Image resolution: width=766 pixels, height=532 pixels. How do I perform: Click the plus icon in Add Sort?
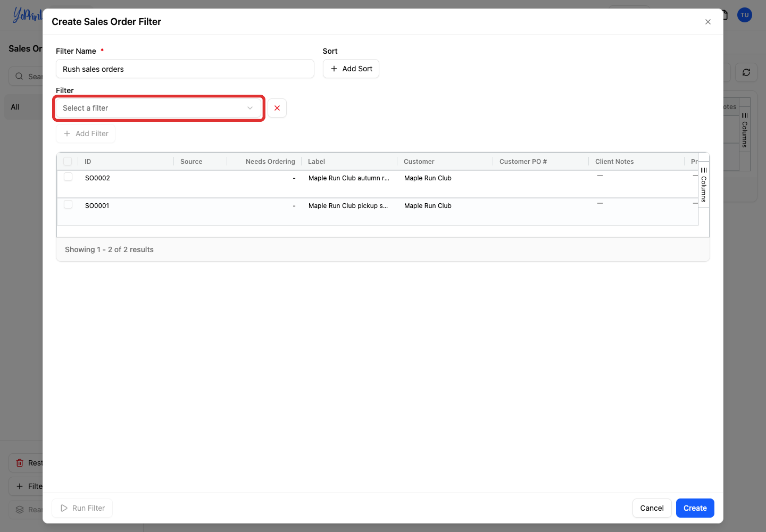click(334, 69)
